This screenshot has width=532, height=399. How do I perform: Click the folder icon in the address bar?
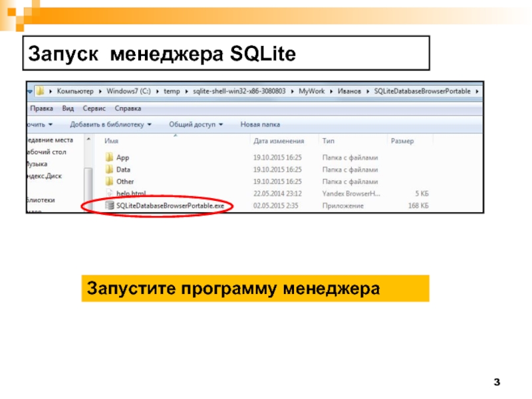coord(41,90)
